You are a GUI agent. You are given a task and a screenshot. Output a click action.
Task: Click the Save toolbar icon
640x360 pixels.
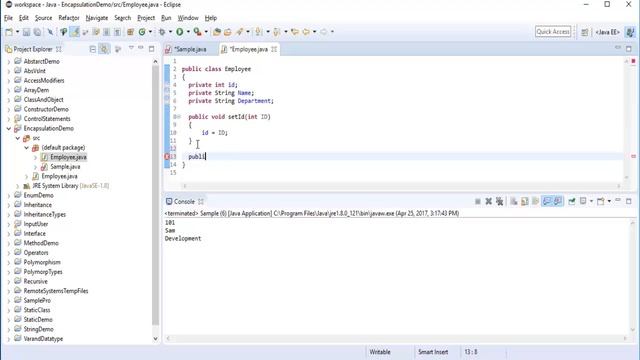[x=26, y=32]
